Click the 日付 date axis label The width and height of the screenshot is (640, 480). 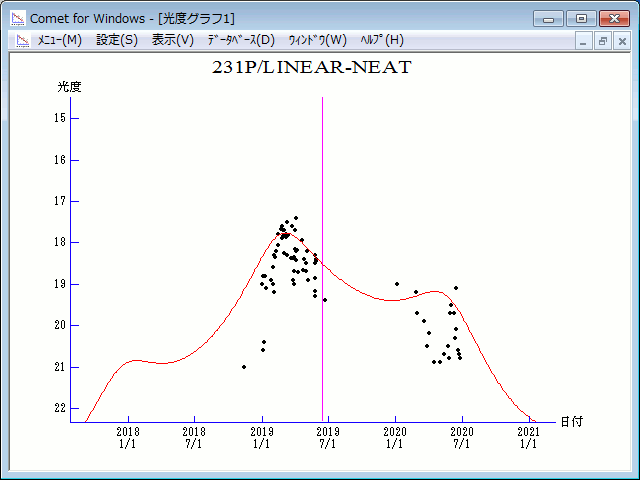pos(571,422)
